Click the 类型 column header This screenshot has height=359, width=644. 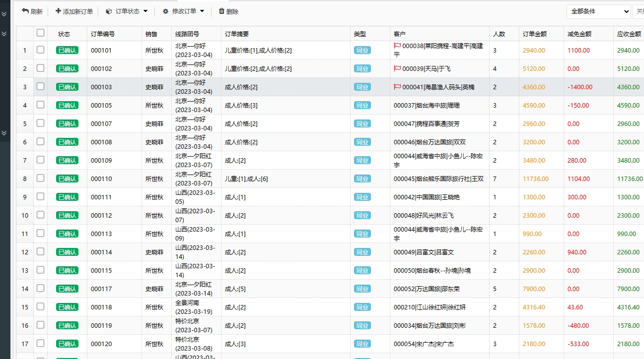(x=360, y=34)
